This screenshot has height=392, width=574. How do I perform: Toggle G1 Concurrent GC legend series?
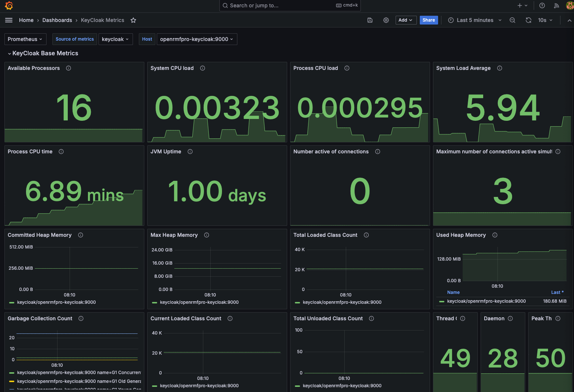[79, 373]
